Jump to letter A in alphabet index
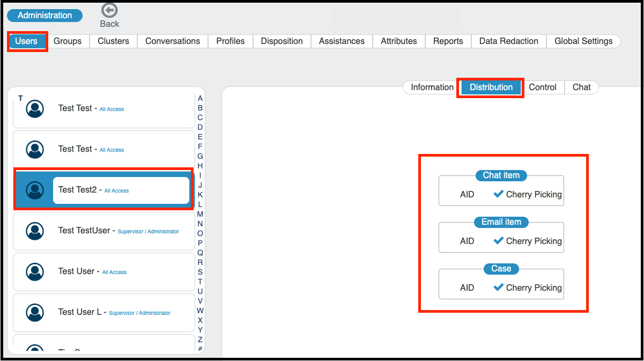 tap(200, 99)
